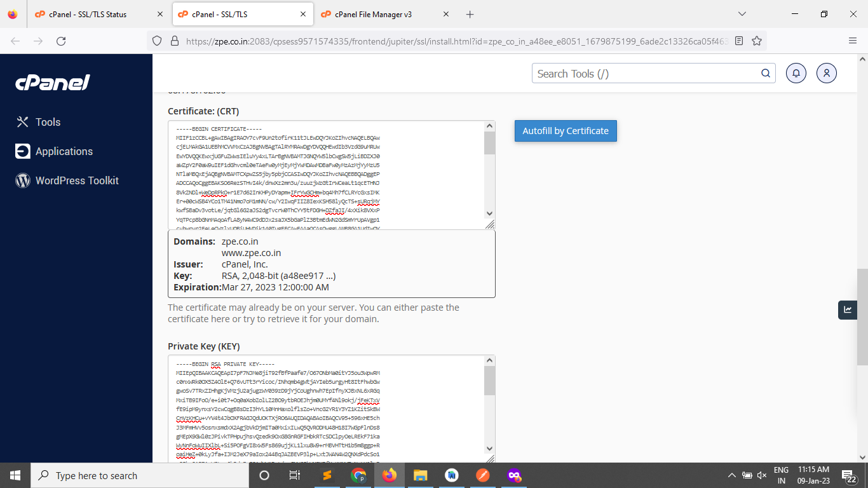Screen dimensions: 868x488
Task: Reload the page with the refresh icon
Action: coord(61,41)
